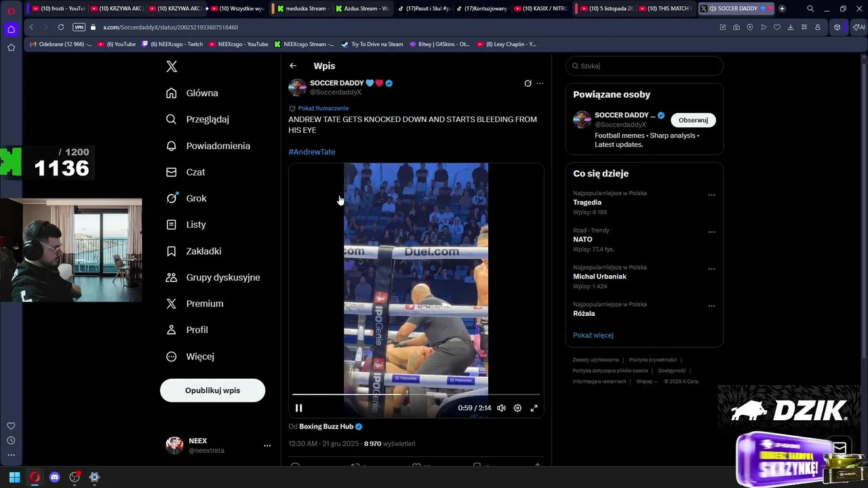This screenshot has height=488, width=868.
Task: Toggle the browser VPN badge
Action: (x=79, y=27)
